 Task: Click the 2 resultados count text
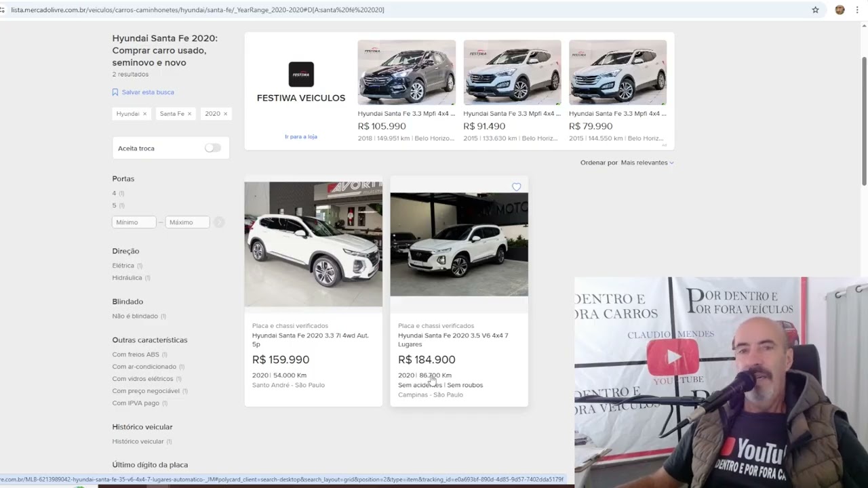[x=130, y=75]
